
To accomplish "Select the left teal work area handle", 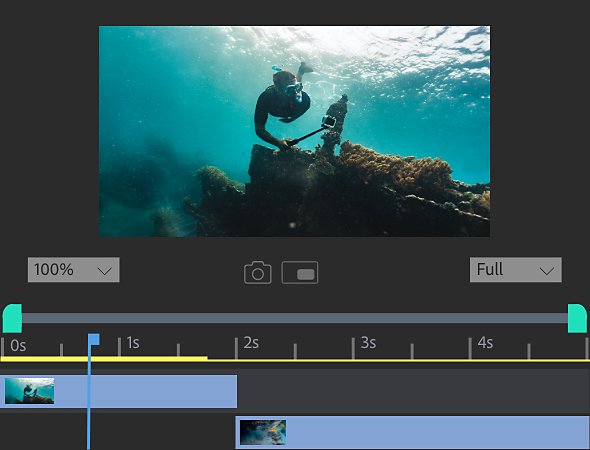I will point(12,318).
